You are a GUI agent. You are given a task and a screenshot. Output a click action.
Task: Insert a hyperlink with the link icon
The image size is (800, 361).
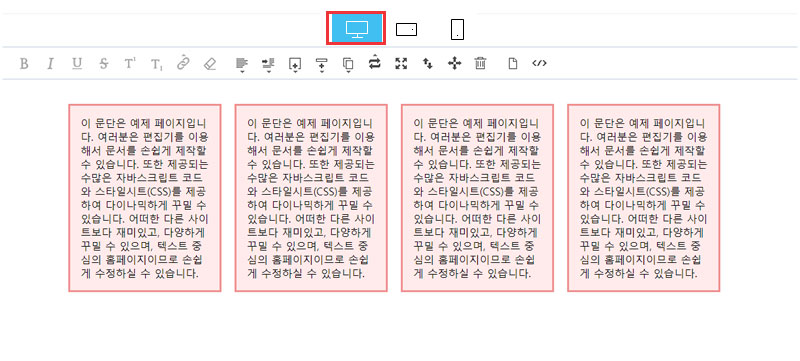(x=183, y=64)
